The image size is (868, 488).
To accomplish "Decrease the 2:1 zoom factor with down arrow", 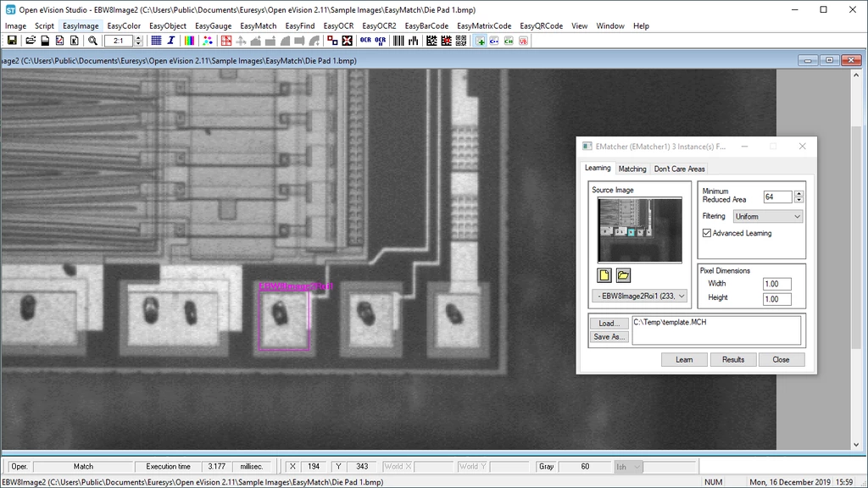I will pyautogui.click(x=139, y=43).
